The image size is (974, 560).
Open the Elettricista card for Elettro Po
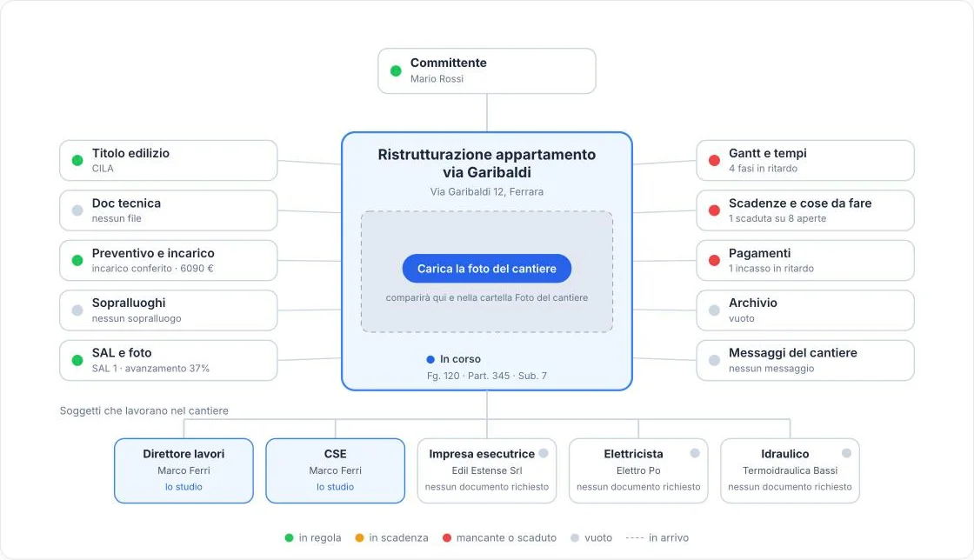638,470
